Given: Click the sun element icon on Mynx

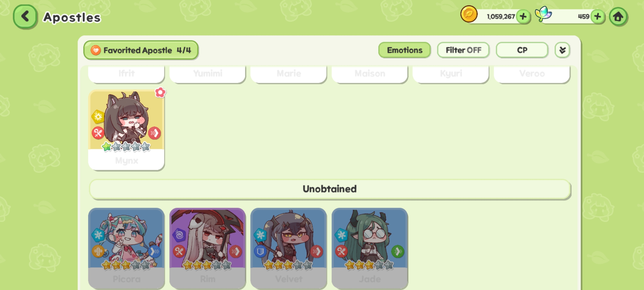Looking at the screenshot, I should (98, 117).
